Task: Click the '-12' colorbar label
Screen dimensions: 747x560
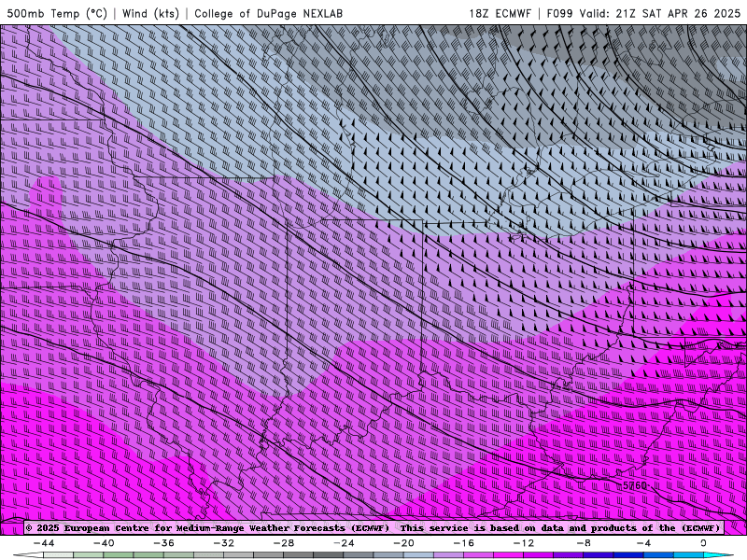Action: [x=524, y=543]
